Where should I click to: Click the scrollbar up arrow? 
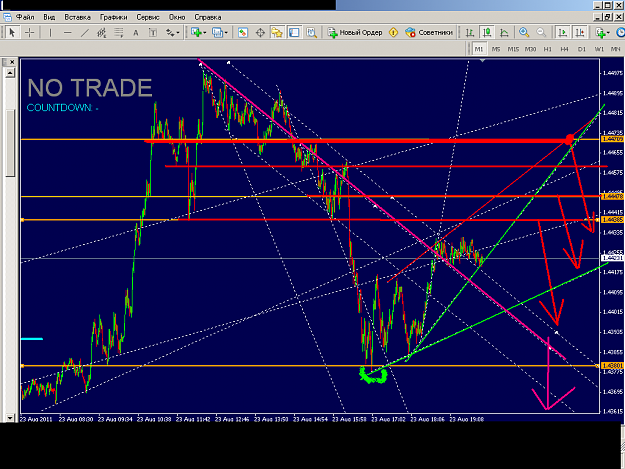coord(10,73)
